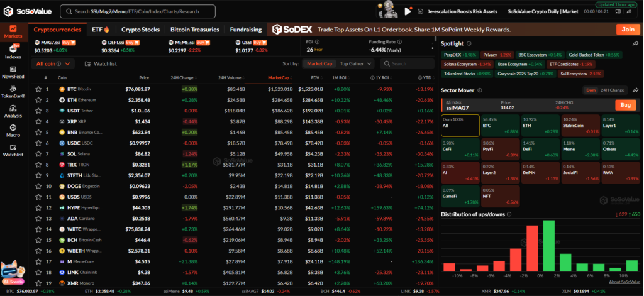Open TokenBar from the left sidebar
The height and width of the screenshot is (296, 644).
point(13,92)
